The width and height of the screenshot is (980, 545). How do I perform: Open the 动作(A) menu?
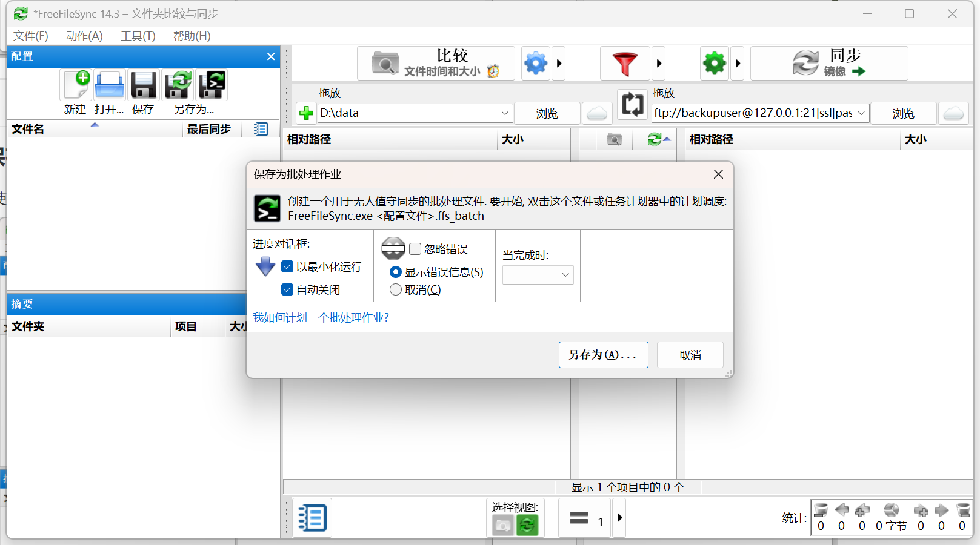click(x=84, y=36)
